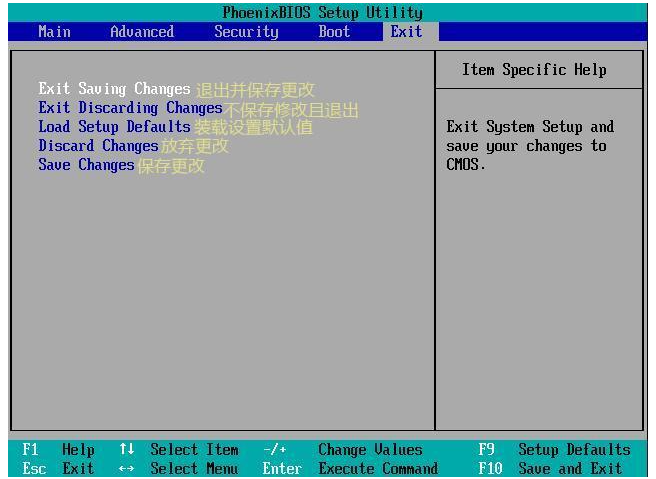Click the -/+ Change Values symbol
The height and width of the screenshot is (479, 656).
[x=275, y=450]
